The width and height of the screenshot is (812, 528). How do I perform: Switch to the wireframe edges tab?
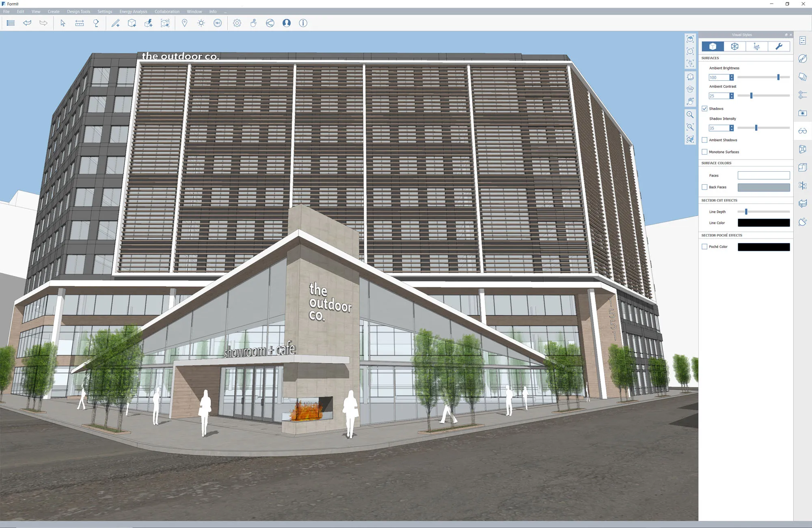(734, 47)
